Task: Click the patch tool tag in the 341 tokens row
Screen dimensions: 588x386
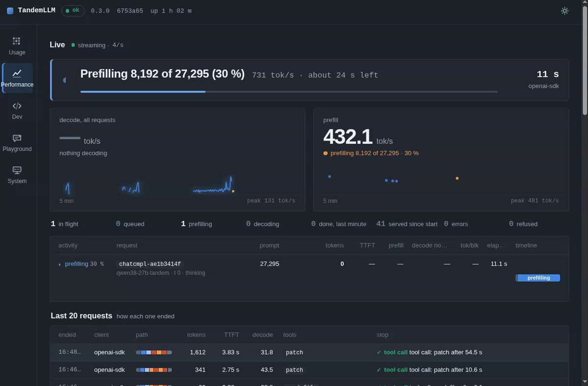Action: click(x=294, y=370)
